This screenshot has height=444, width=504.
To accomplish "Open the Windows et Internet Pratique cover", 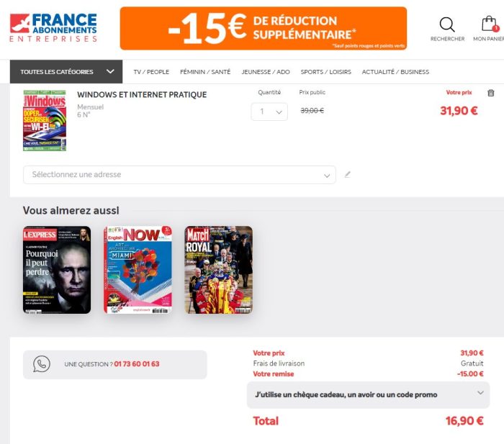I will click(45, 120).
